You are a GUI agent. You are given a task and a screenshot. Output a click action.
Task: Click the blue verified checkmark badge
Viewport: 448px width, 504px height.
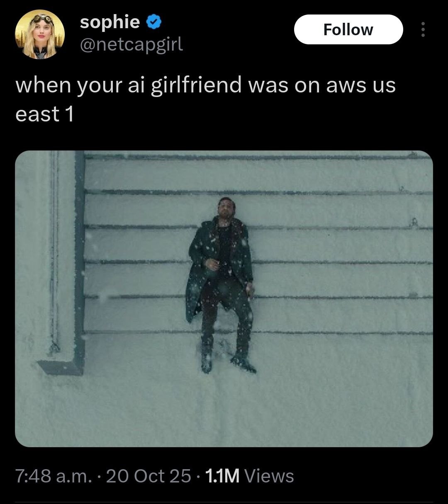click(x=154, y=22)
